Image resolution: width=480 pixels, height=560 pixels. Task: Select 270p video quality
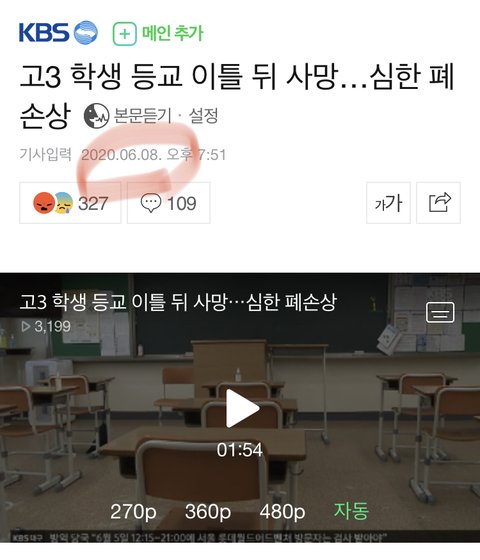tap(133, 511)
